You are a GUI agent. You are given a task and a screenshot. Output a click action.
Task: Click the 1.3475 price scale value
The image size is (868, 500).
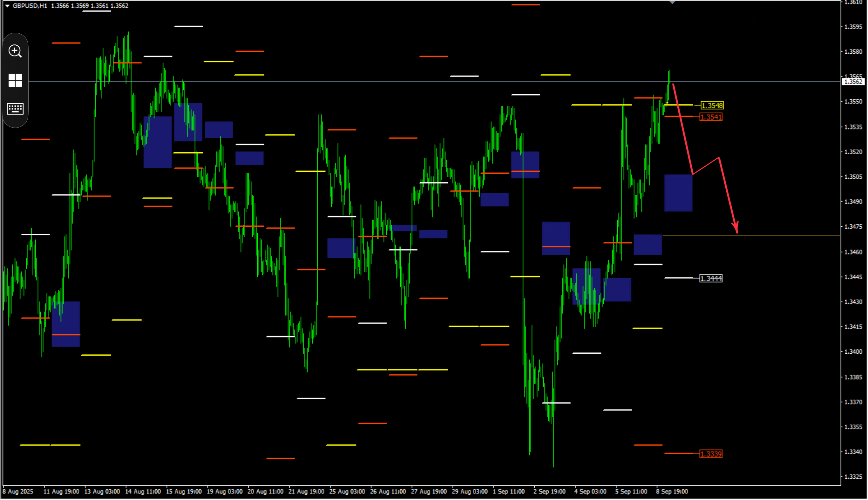(853, 227)
